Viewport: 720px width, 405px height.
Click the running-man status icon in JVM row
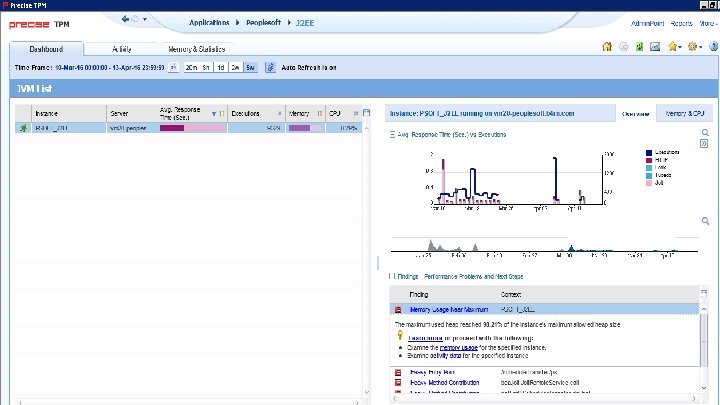[23, 128]
